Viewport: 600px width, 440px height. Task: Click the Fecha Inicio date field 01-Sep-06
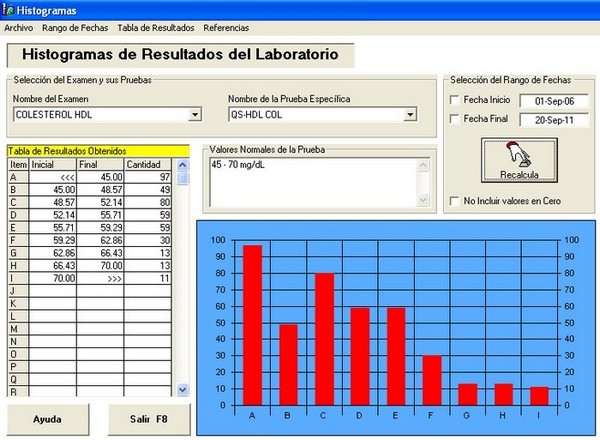[x=554, y=101]
